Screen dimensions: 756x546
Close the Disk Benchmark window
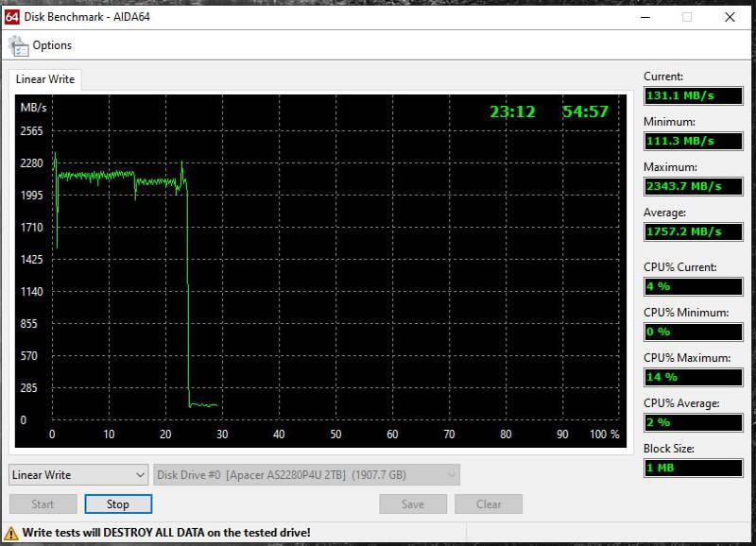[730, 17]
